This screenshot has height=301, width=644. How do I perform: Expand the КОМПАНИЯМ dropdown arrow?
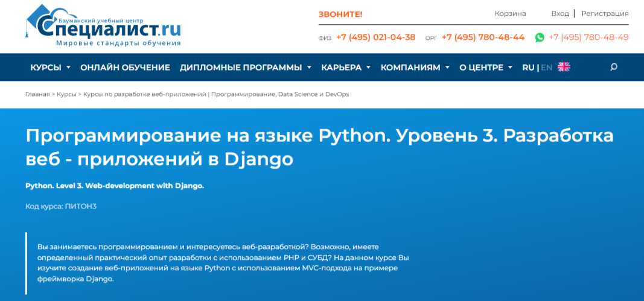point(447,68)
